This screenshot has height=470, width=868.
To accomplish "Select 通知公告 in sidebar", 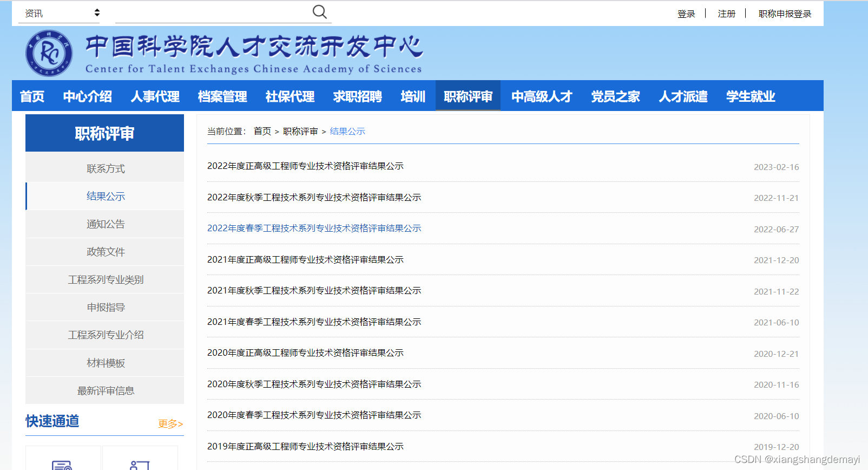I will pos(105,224).
